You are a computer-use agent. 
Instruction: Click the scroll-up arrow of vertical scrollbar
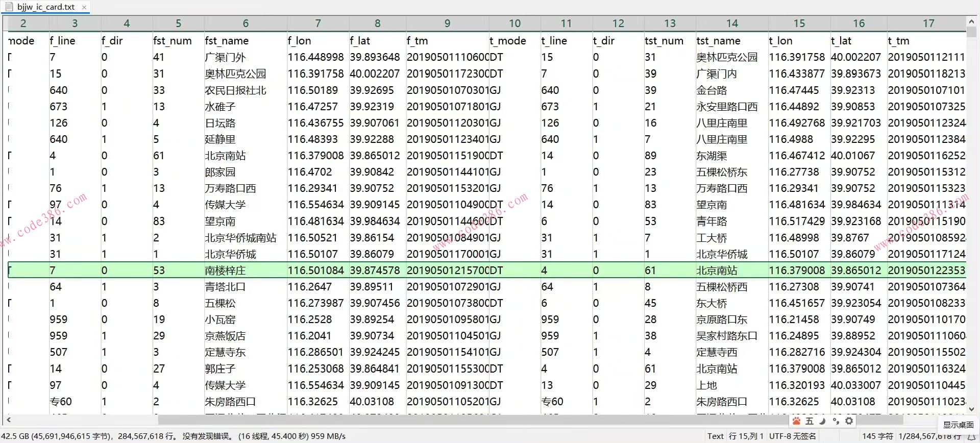click(x=971, y=22)
